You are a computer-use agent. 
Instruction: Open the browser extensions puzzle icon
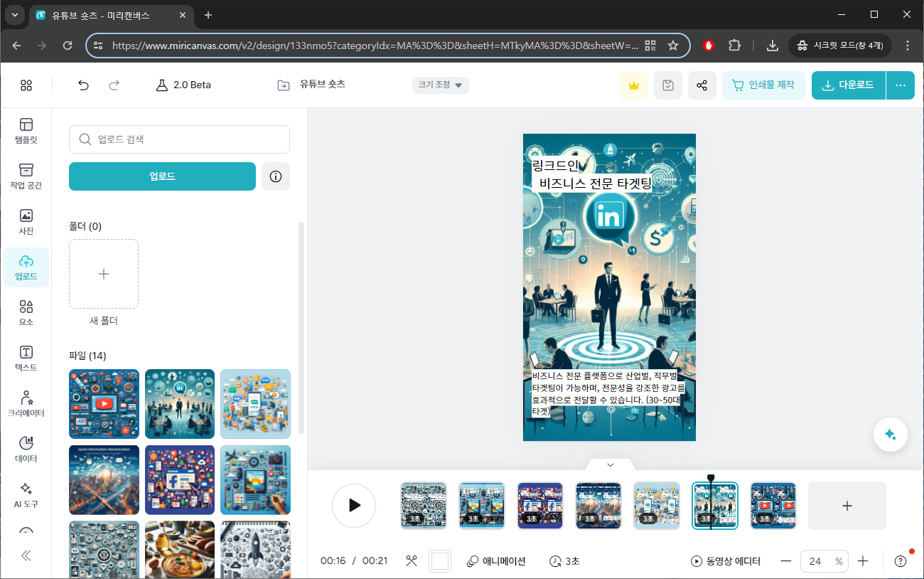[x=735, y=46]
